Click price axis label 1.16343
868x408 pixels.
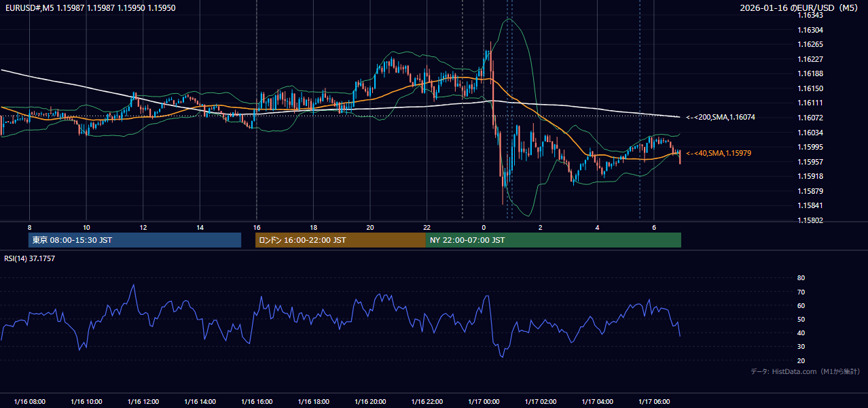point(810,16)
